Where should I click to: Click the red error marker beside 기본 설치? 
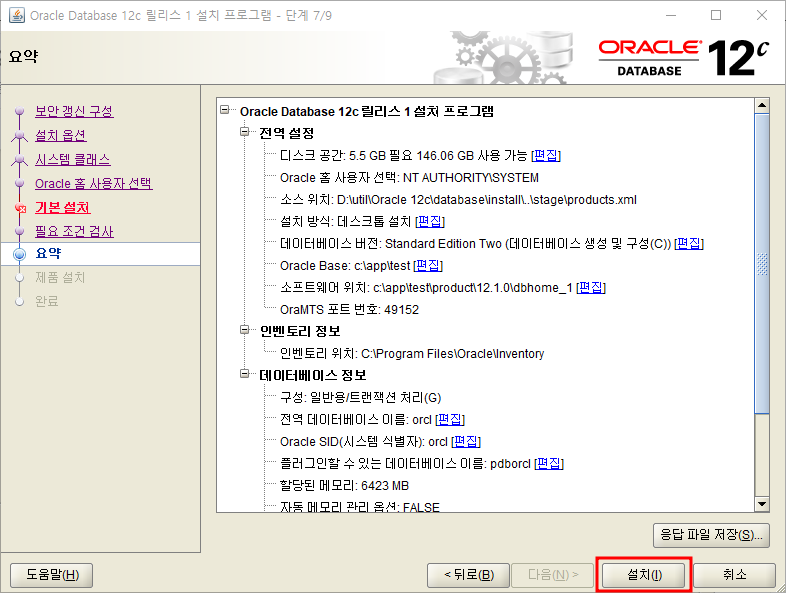tap(20, 208)
